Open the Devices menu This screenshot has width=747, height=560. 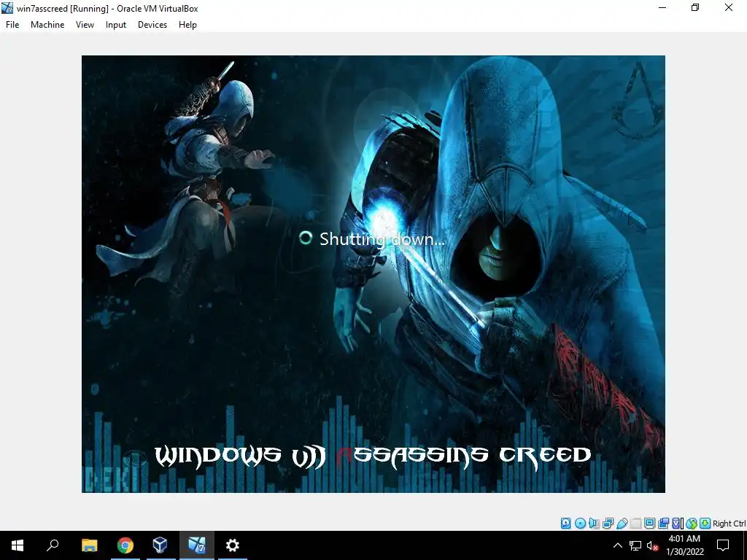pos(152,25)
